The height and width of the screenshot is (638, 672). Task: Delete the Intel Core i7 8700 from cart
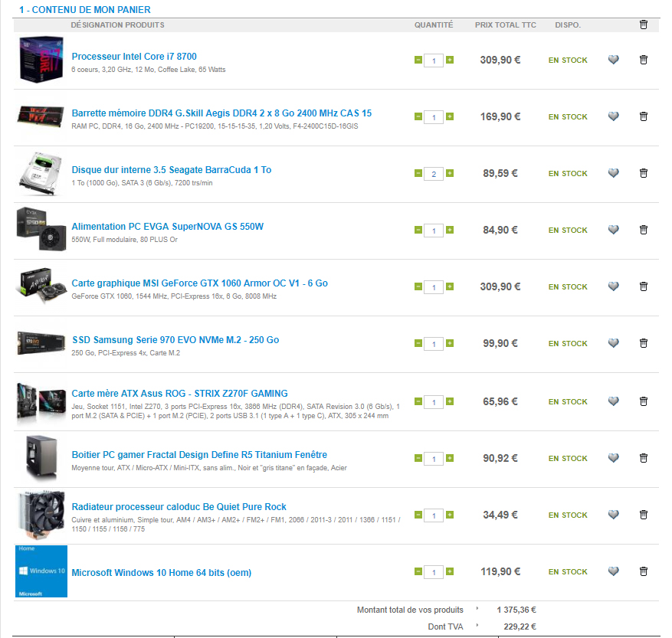click(643, 60)
